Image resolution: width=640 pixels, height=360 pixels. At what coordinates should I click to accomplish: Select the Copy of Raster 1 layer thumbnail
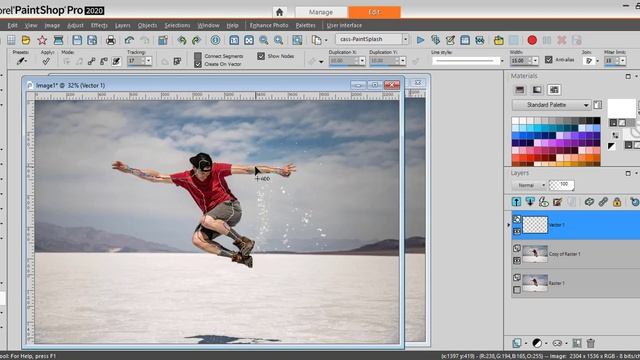(535, 254)
